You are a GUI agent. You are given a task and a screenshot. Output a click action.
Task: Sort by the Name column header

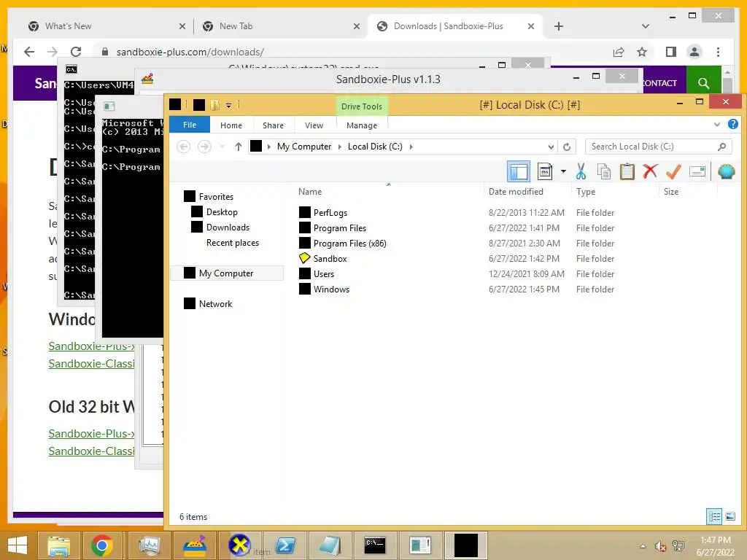pos(388,192)
